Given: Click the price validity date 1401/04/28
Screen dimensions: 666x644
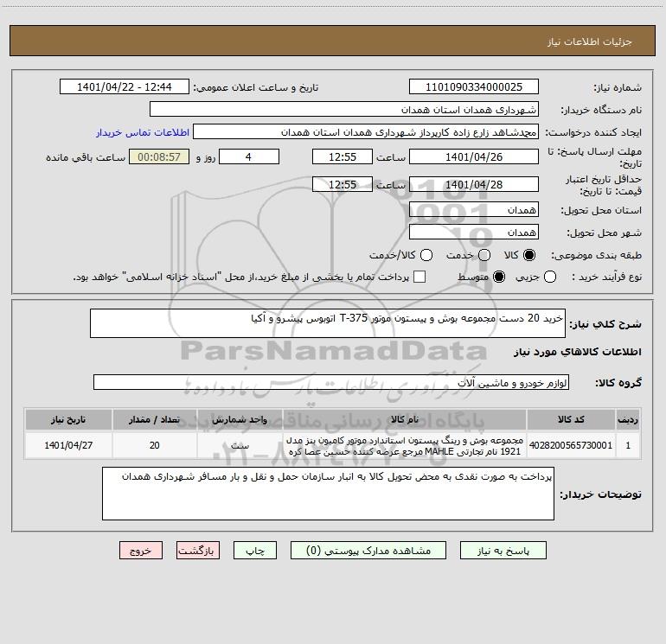Looking at the screenshot, I should click(x=474, y=184).
